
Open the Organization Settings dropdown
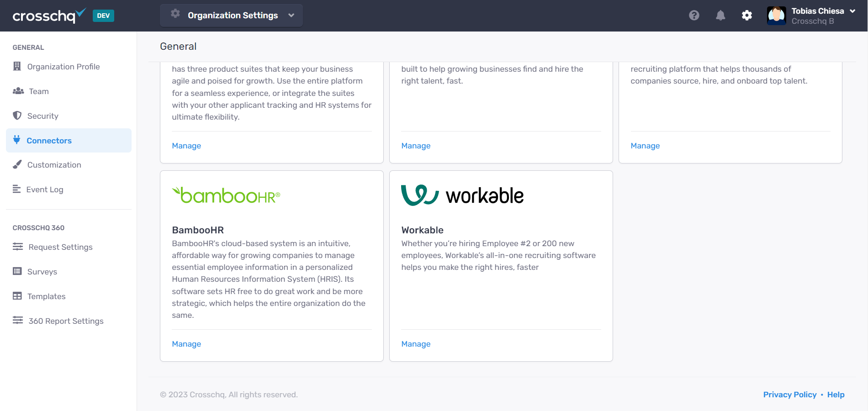[x=231, y=16]
